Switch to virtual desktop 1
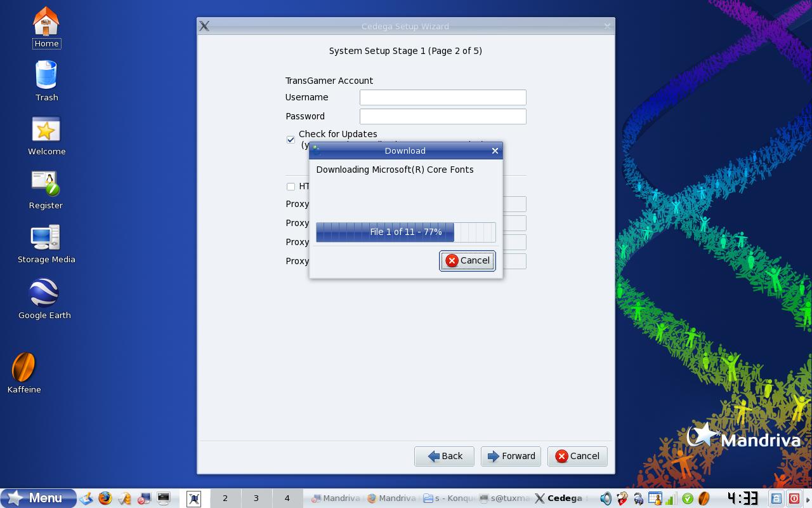812x508 pixels. 194,498
